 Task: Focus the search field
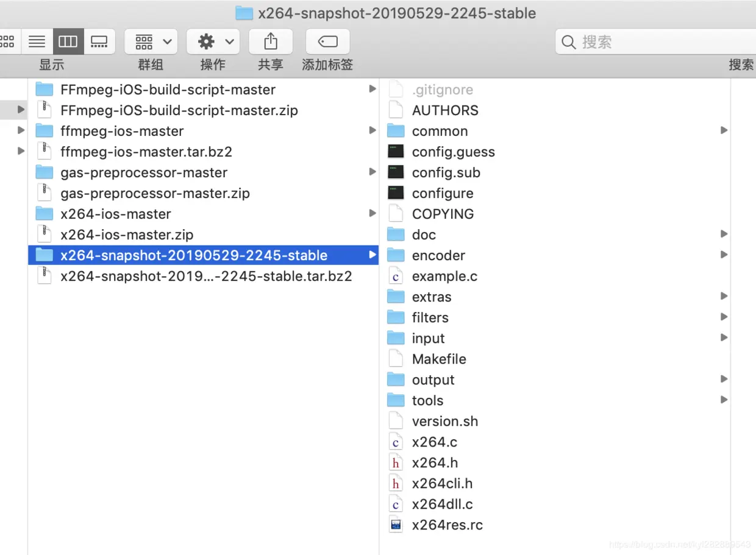655,41
